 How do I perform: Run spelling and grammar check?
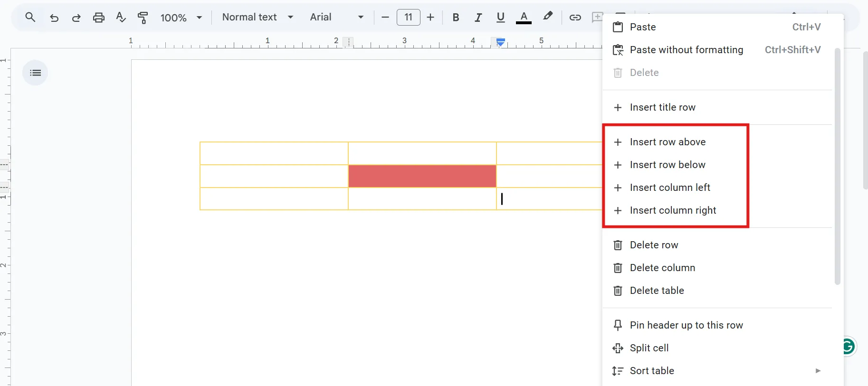(121, 18)
